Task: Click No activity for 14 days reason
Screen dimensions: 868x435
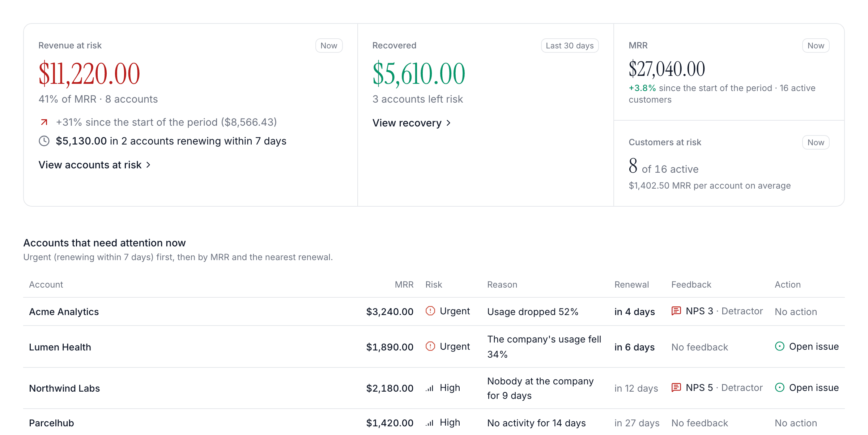Action: (x=536, y=423)
